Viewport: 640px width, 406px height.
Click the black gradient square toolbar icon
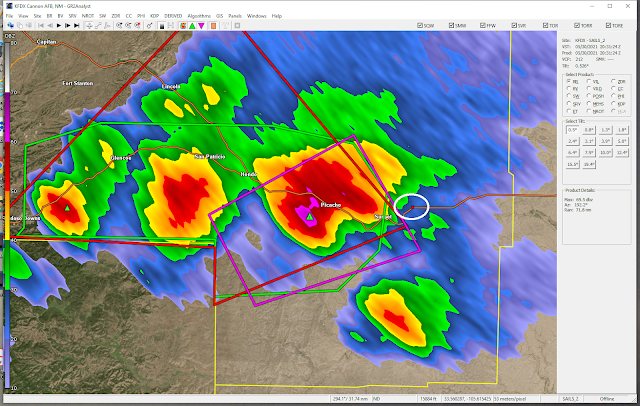(162, 25)
